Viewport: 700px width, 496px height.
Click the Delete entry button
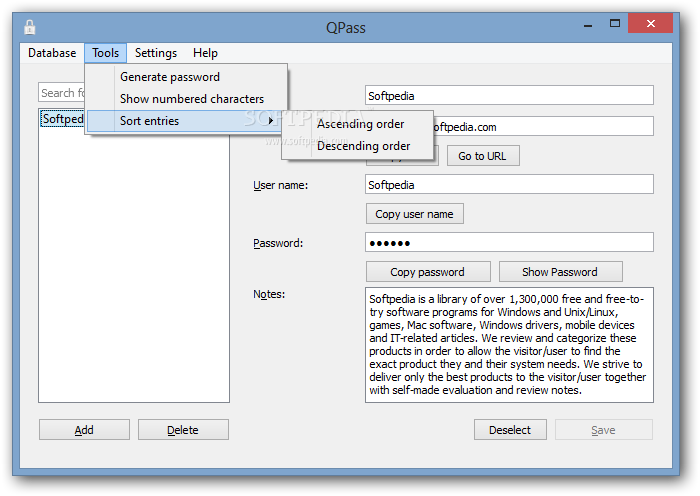(183, 430)
